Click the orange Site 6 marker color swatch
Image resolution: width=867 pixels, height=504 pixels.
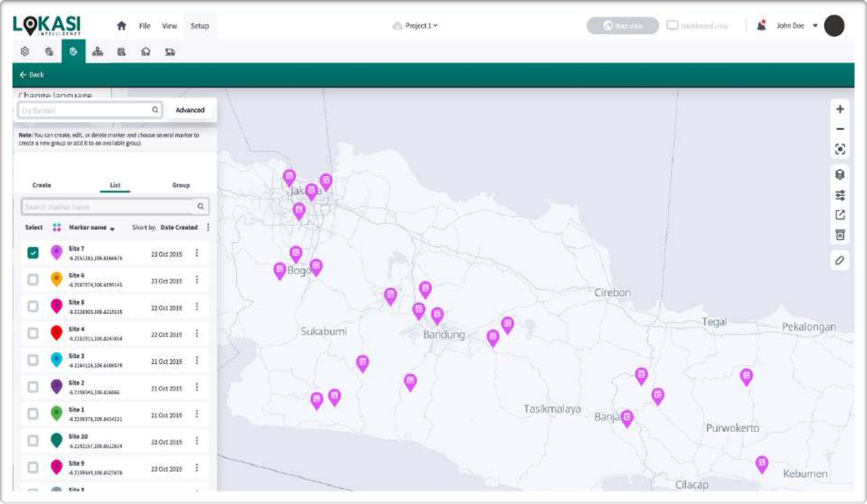57,279
